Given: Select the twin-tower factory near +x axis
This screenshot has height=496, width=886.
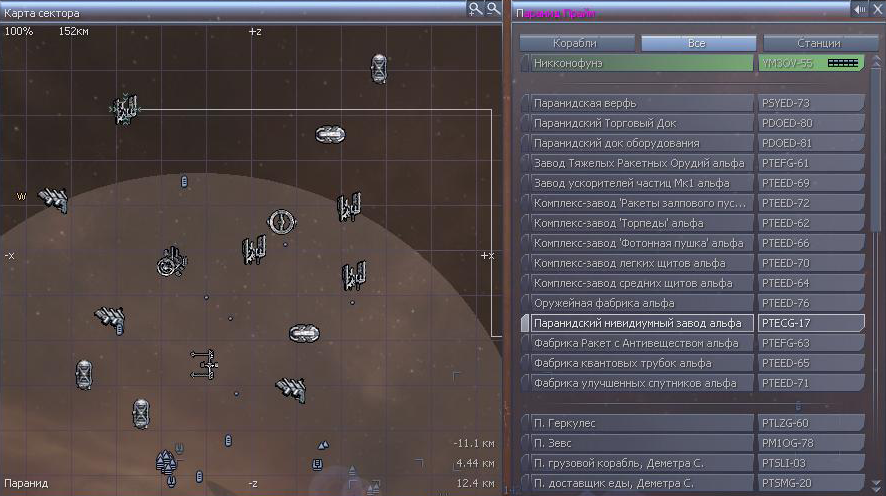Looking at the screenshot, I should coord(354,276).
